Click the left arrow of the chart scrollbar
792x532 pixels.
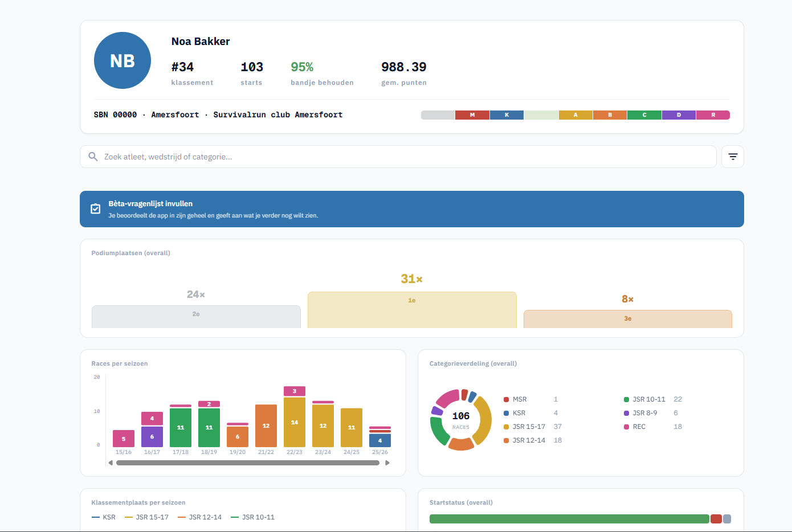(x=111, y=463)
